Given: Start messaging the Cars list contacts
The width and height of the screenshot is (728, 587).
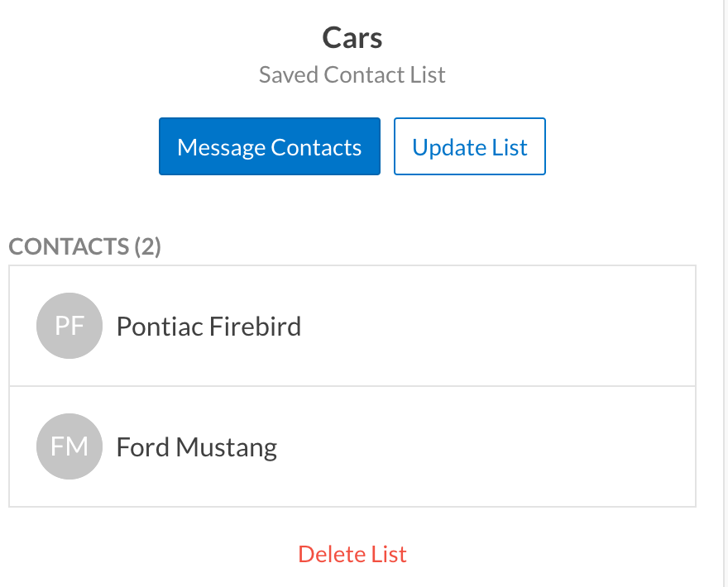Looking at the screenshot, I should 270,147.
